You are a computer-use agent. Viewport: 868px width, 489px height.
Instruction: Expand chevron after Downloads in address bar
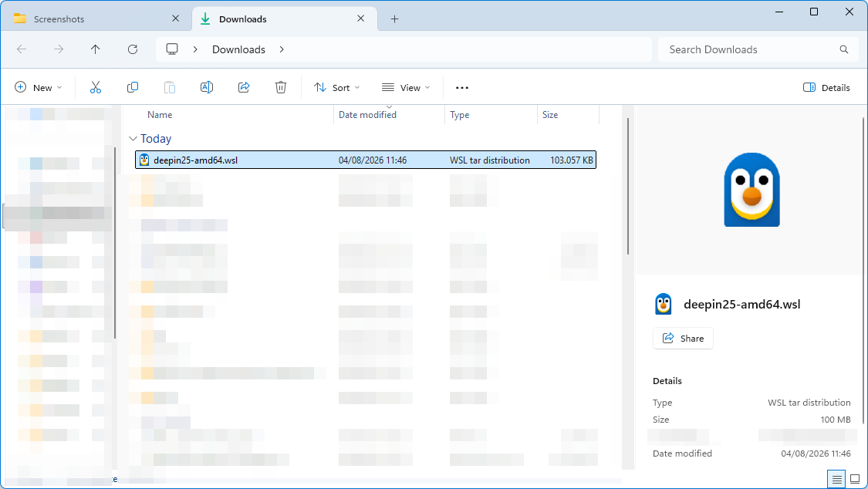(x=282, y=49)
